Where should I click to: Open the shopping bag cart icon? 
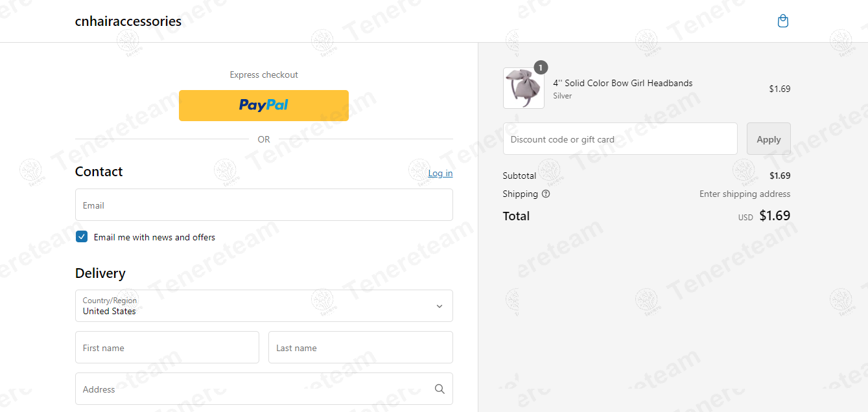point(783,21)
